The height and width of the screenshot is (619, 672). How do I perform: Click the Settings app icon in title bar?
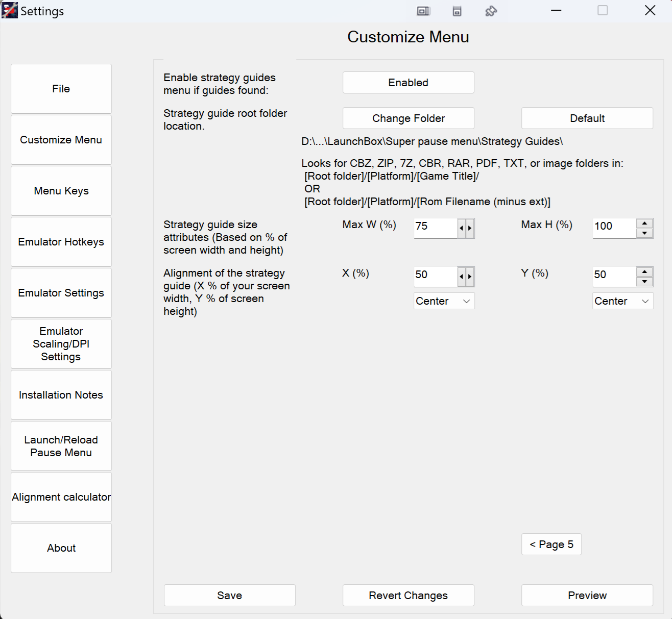(x=10, y=11)
